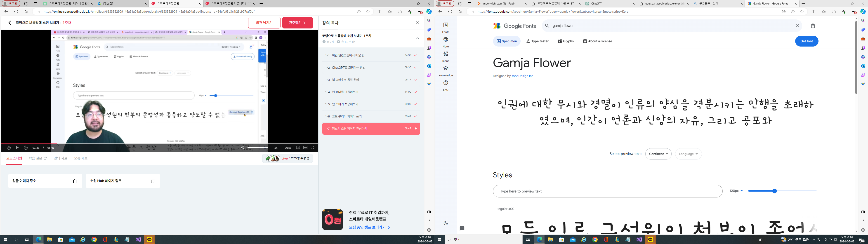Click the 완주하기 button

[297, 23]
